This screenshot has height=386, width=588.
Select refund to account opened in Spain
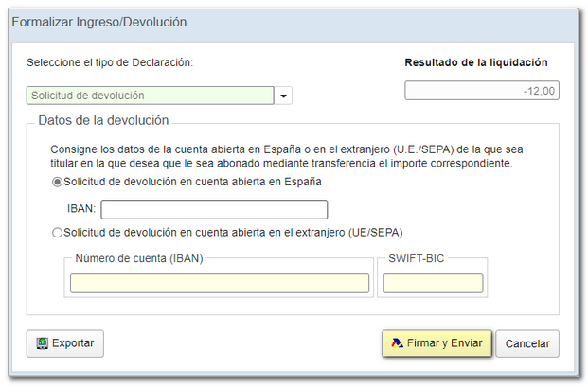[58, 182]
